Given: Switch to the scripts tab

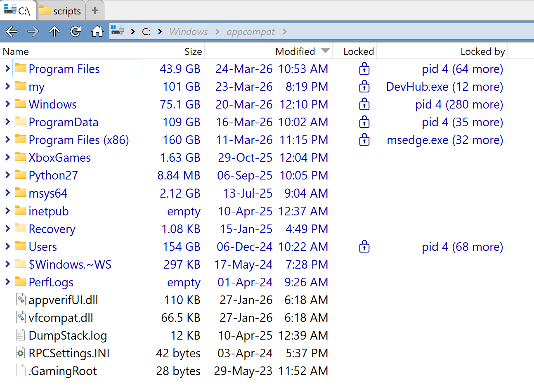Looking at the screenshot, I should 62,10.
